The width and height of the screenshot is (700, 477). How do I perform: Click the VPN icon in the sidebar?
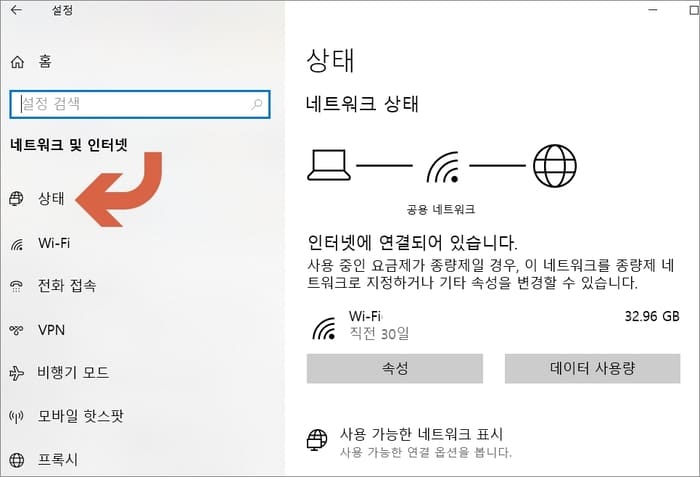coord(17,330)
